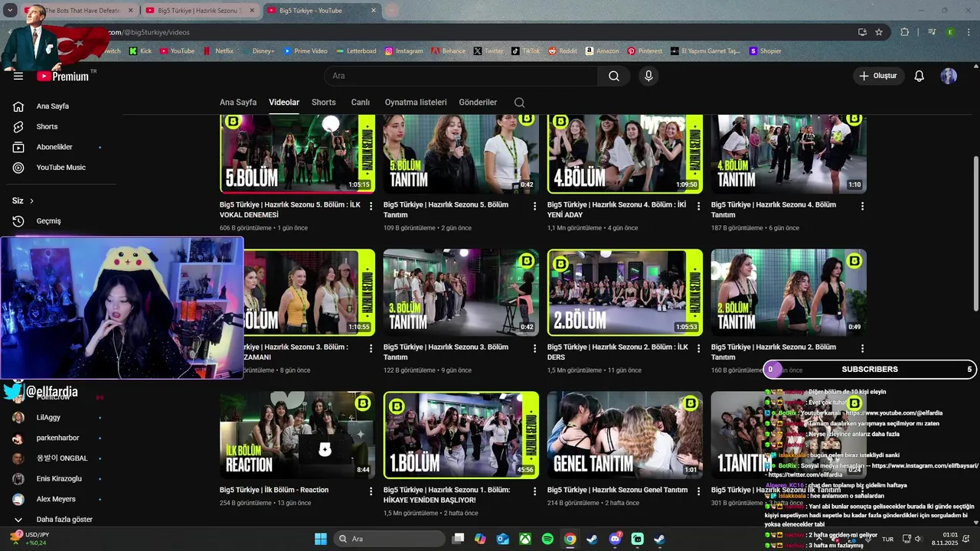This screenshot has width=980, height=551.
Task: Switch to the Ana Sayfa channel tab
Action: click(x=238, y=103)
